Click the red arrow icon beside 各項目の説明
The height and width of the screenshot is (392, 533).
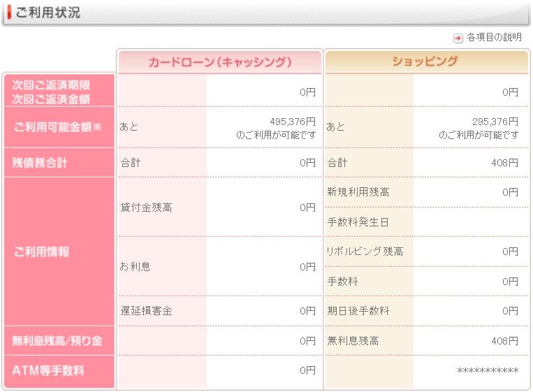[x=458, y=38]
